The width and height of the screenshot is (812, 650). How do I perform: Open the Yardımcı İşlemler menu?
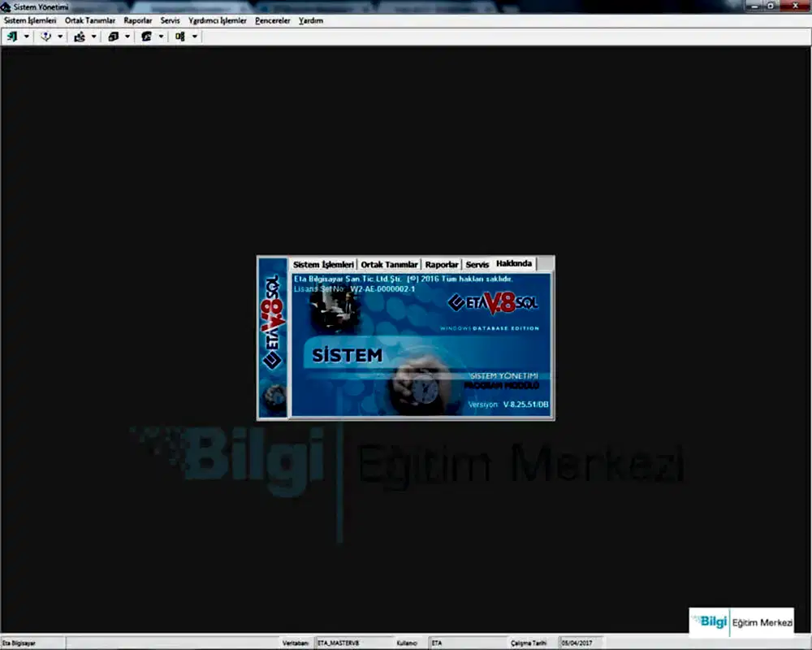click(217, 20)
